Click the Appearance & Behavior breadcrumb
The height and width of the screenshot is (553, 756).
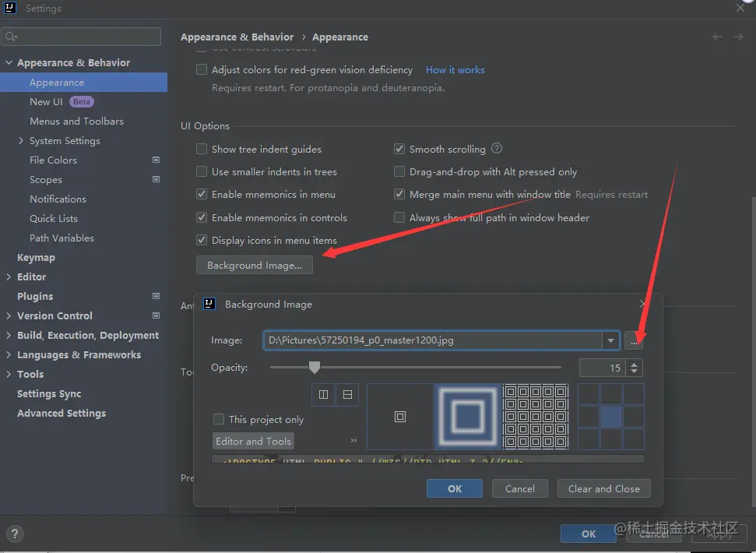tap(237, 37)
